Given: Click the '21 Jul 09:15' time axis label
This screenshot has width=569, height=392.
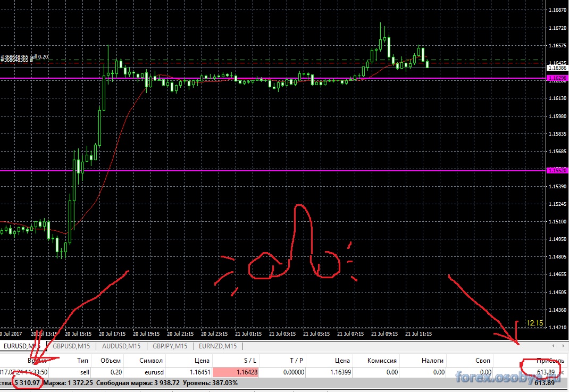Looking at the screenshot, I should (384, 333).
